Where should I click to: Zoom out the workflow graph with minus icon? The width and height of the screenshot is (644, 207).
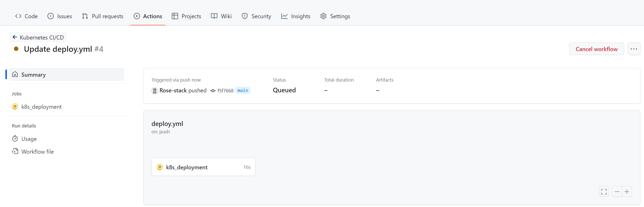[617, 192]
